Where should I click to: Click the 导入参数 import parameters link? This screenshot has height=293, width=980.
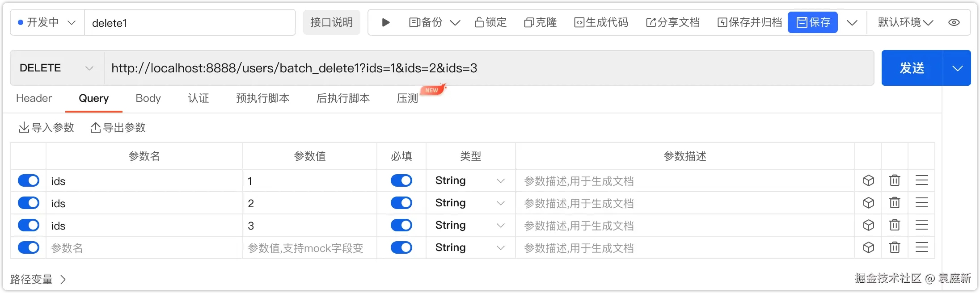point(46,128)
